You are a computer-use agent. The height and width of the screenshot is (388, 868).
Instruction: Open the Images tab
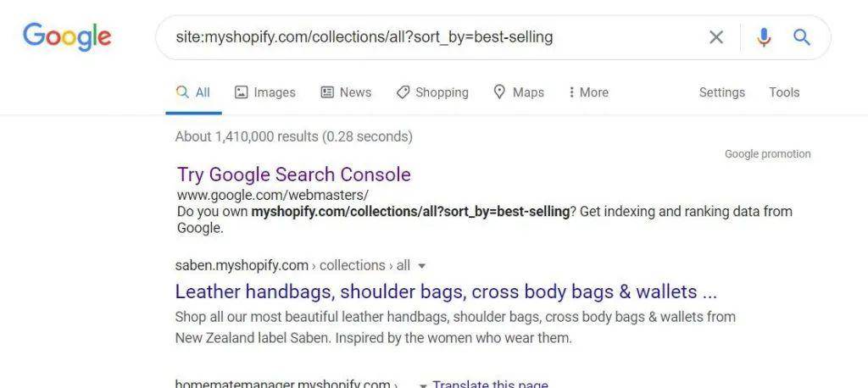click(264, 92)
